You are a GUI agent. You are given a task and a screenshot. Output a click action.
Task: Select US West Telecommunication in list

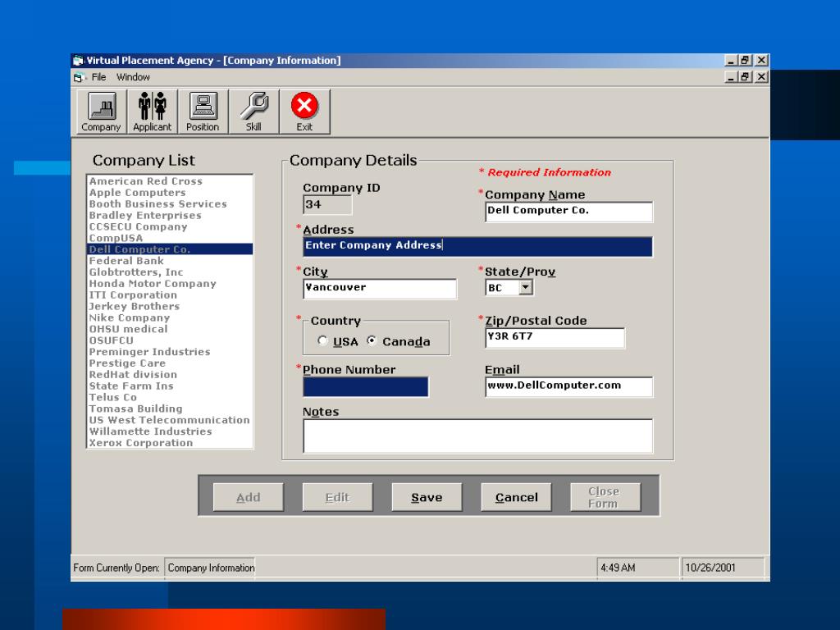170,419
